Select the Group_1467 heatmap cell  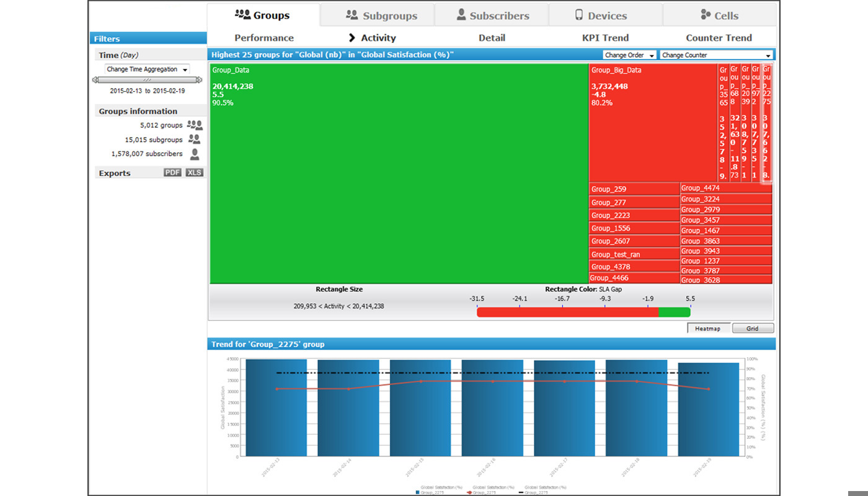(726, 230)
